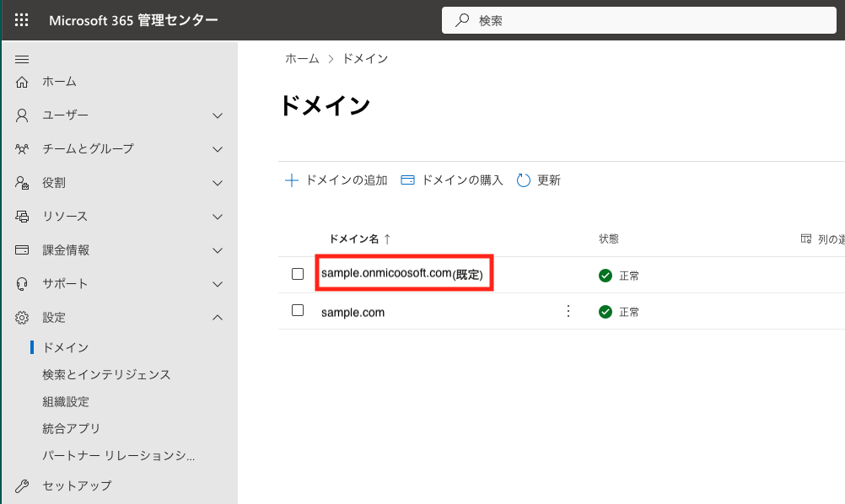This screenshot has height=504, width=845.
Task: Click the sort arrow next to ドメイン名
Action: 387,239
